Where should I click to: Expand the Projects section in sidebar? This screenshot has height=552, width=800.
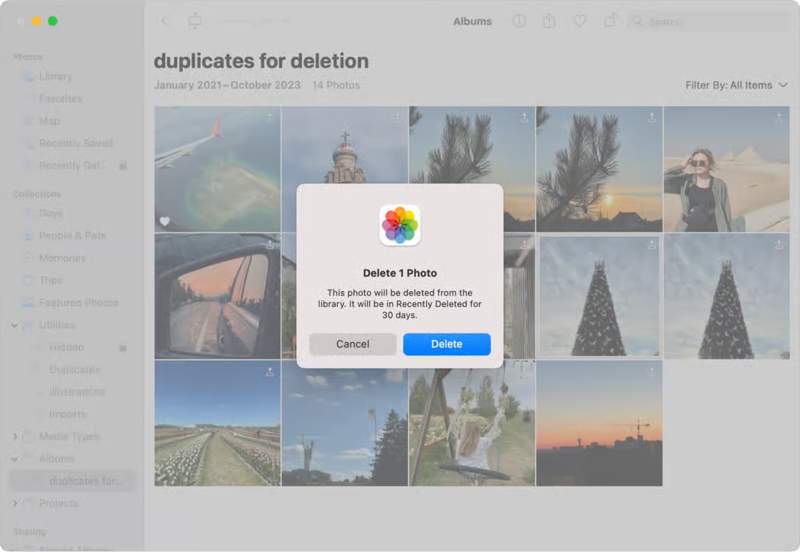(x=16, y=503)
